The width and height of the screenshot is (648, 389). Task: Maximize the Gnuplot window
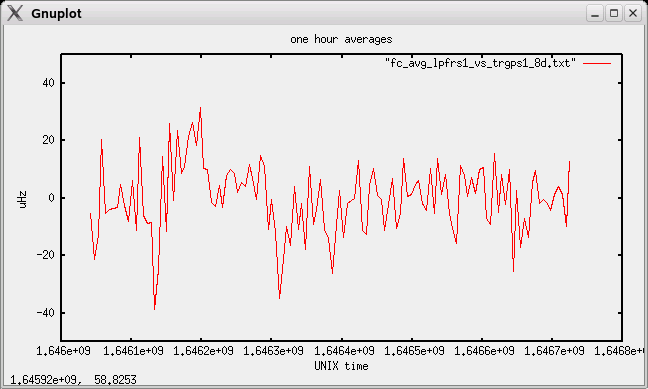[x=614, y=13]
